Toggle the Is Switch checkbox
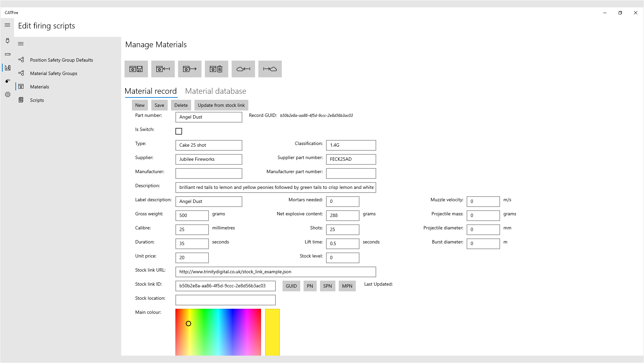This screenshot has height=363, width=644. pyautogui.click(x=179, y=131)
